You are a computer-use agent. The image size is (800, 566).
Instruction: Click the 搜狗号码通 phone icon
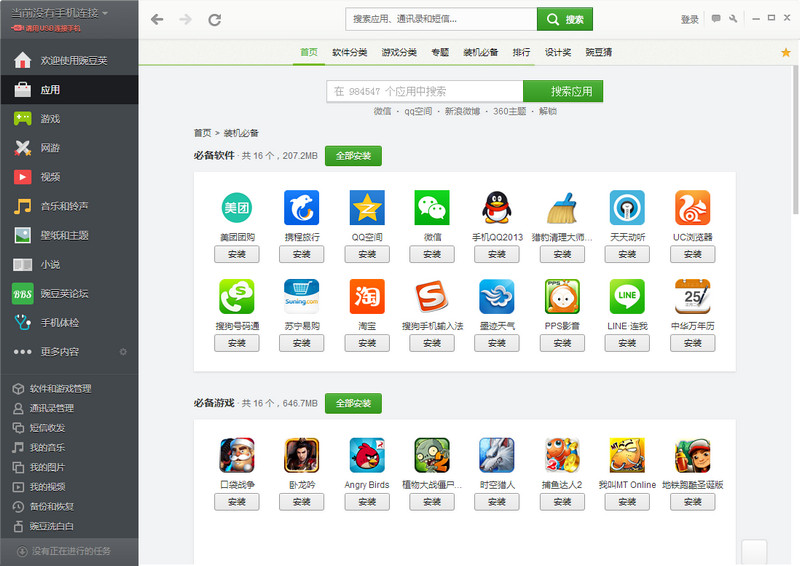pos(237,297)
